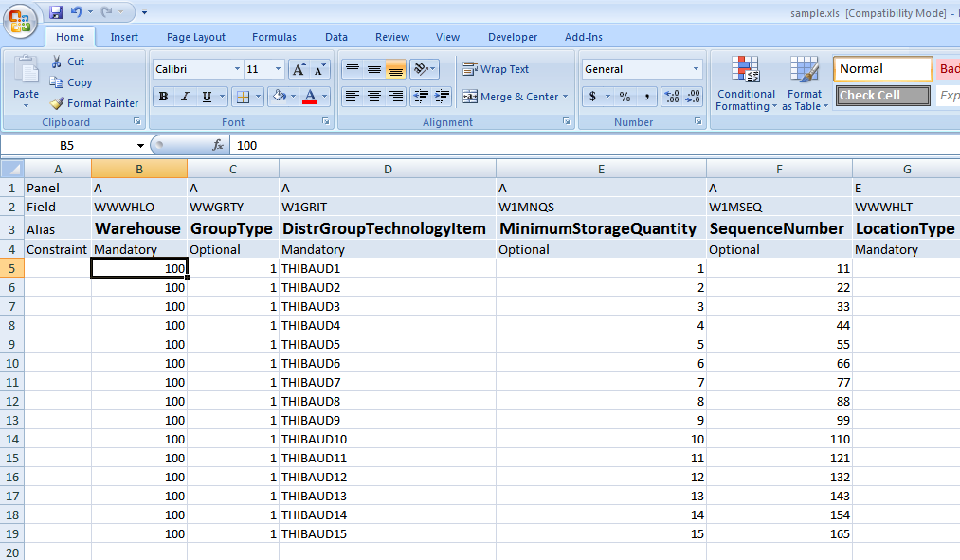The height and width of the screenshot is (560, 960).
Task: Toggle Italic formatting
Action: pos(185,97)
